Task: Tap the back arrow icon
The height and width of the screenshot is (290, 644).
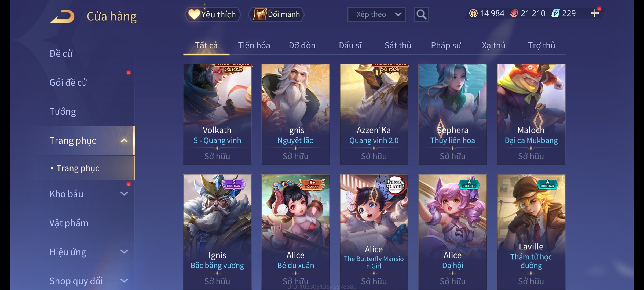Action: (62, 16)
